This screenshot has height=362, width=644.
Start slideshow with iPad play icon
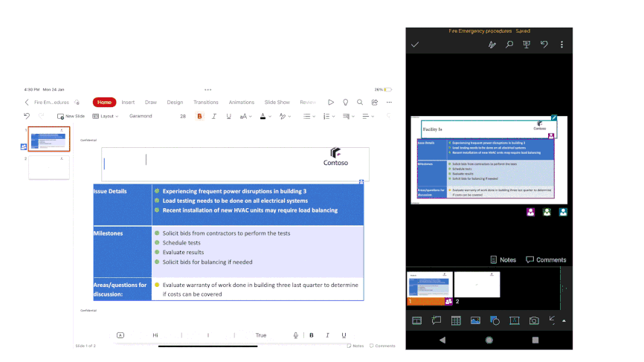click(x=331, y=102)
